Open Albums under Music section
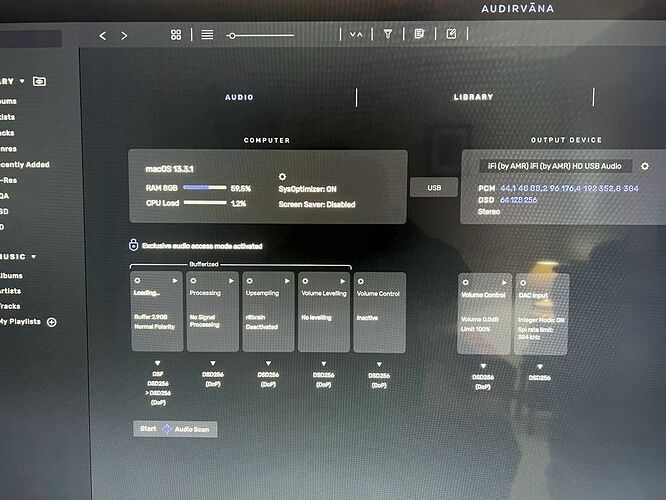 point(11,275)
